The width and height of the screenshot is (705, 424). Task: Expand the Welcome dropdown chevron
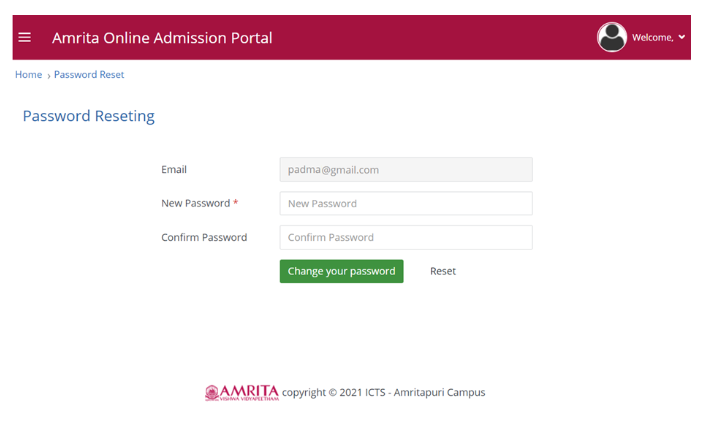[x=682, y=37]
